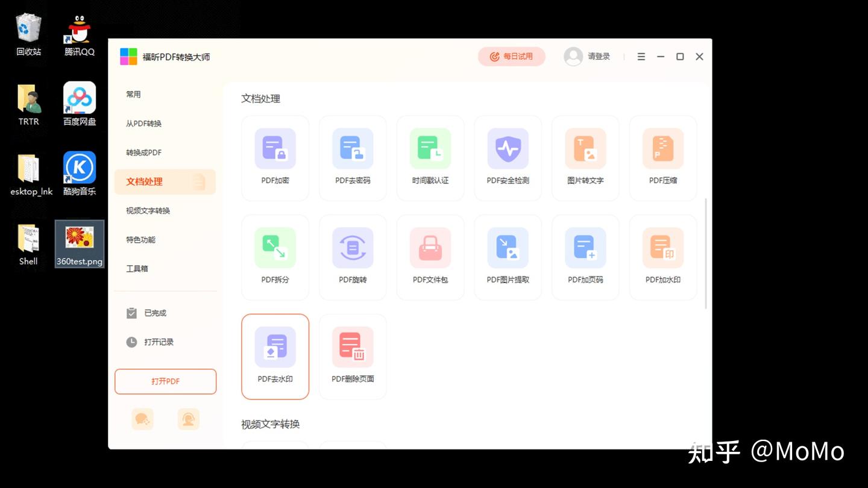The width and height of the screenshot is (868, 488).
Task: Click the 打开PDF button
Action: [x=165, y=381]
